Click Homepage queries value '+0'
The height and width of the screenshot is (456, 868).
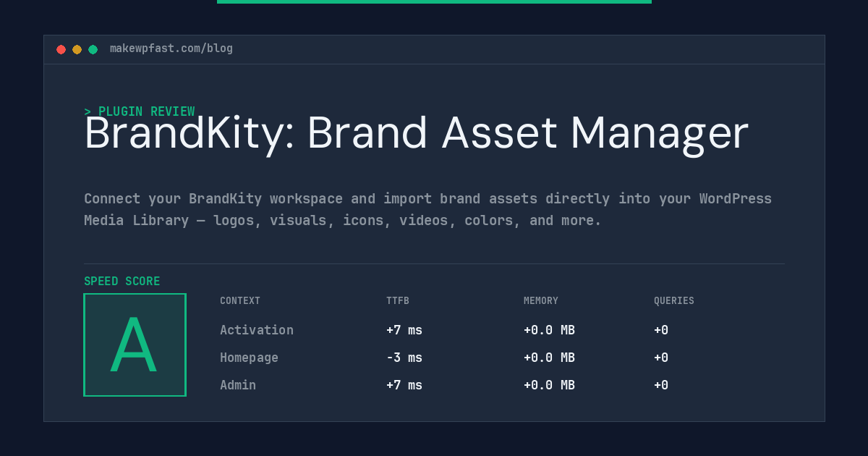(x=661, y=358)
